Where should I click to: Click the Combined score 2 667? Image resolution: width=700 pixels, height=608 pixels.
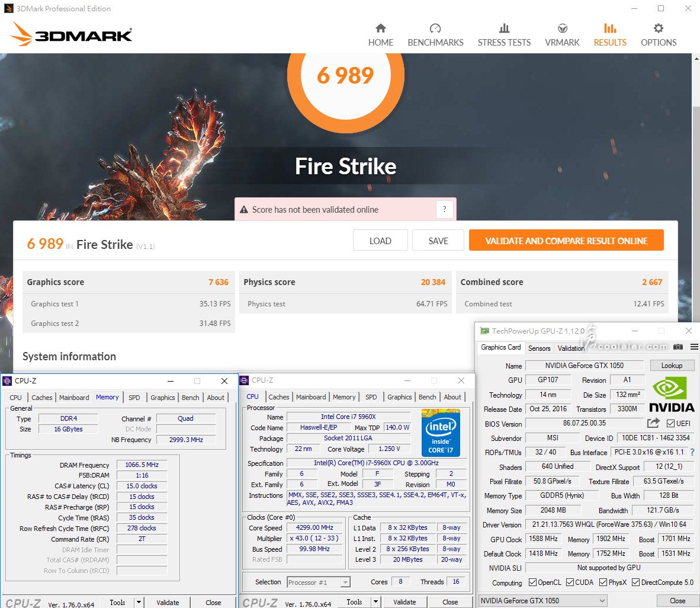click(x=652, y=282)
